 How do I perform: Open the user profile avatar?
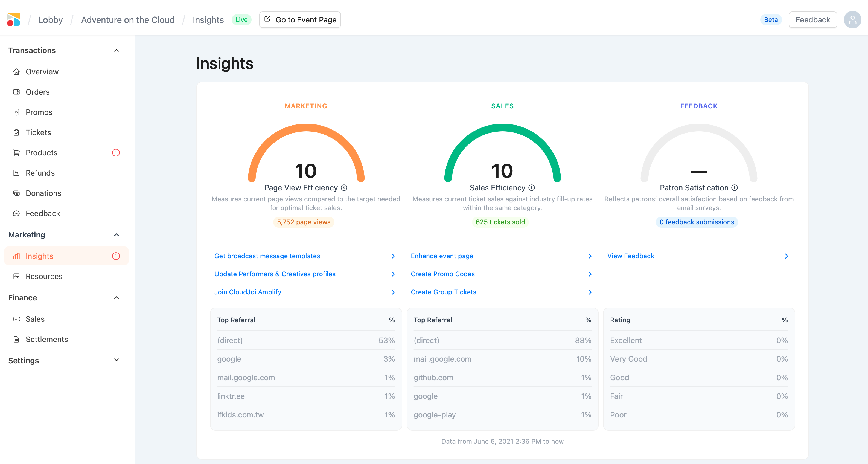852,19
